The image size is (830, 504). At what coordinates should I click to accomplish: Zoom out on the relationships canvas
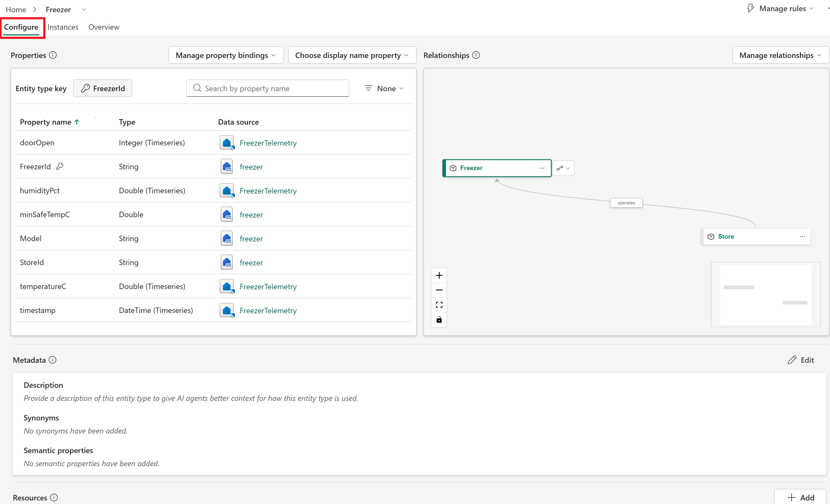[439, 290]
